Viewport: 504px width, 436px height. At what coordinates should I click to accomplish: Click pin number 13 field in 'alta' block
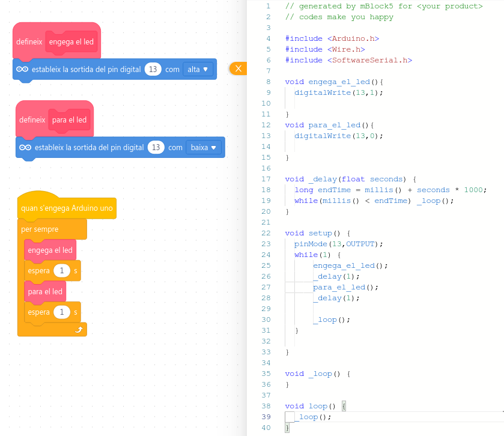pos(153,70)
